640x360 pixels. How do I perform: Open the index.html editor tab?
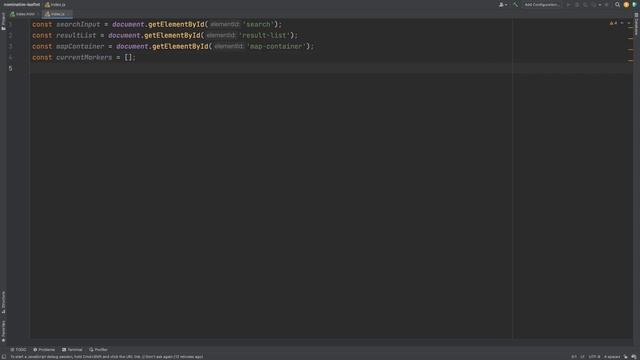pos(23,14)
